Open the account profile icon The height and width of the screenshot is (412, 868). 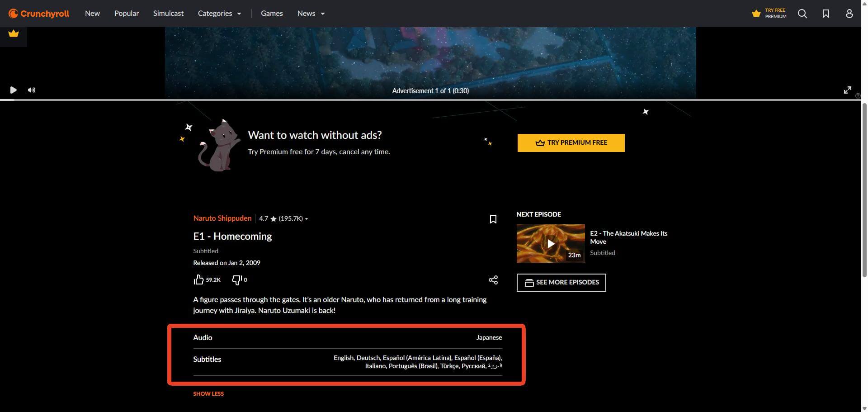click(849, 14)
